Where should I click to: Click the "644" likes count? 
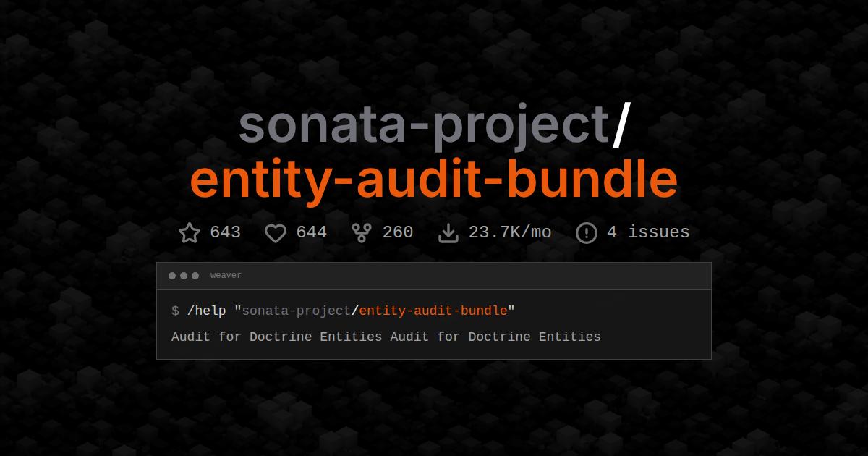point(312,232)
